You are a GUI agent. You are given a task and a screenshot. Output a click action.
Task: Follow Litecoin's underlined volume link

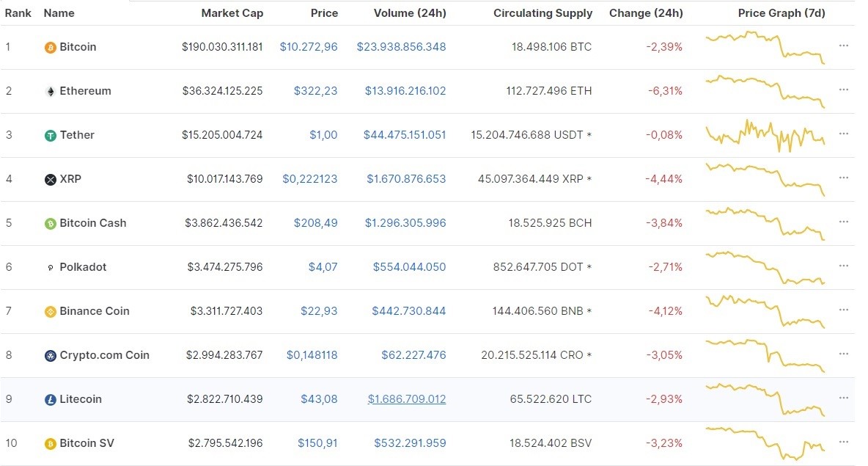(406, 399)
